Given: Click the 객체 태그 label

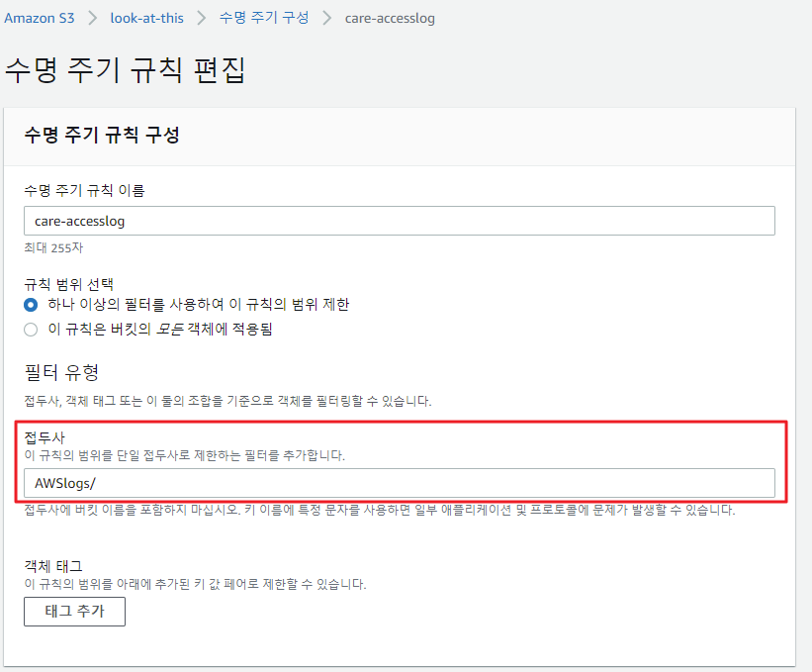Looking at the screenshot, I should click(53, 566).
